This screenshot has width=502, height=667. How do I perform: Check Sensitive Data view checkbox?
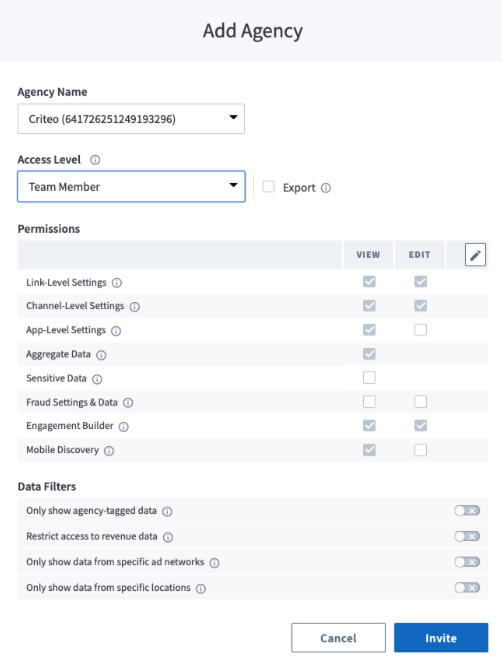pos(369,377)
